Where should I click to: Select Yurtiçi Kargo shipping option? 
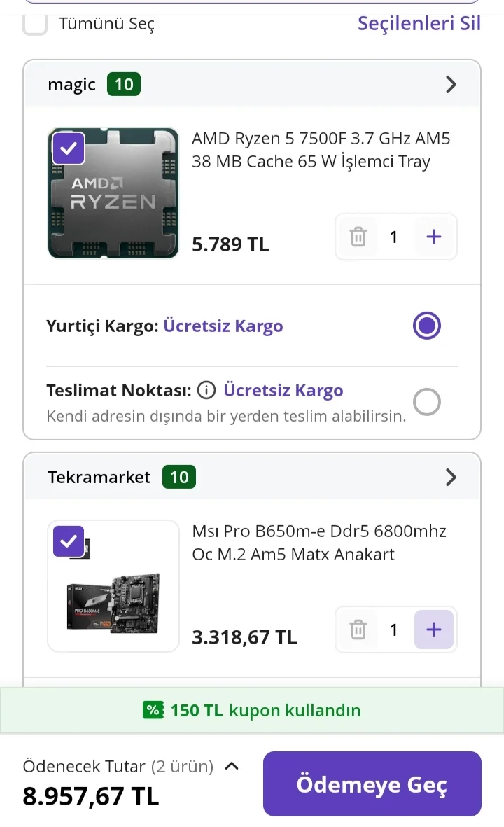pyautogui.click(x=426, y=326)
